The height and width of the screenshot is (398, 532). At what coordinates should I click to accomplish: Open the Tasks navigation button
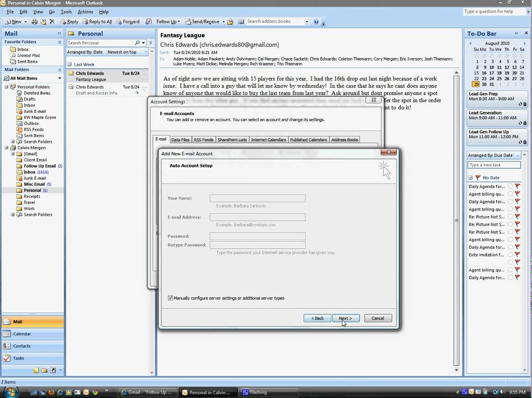[x=33, y=358]
